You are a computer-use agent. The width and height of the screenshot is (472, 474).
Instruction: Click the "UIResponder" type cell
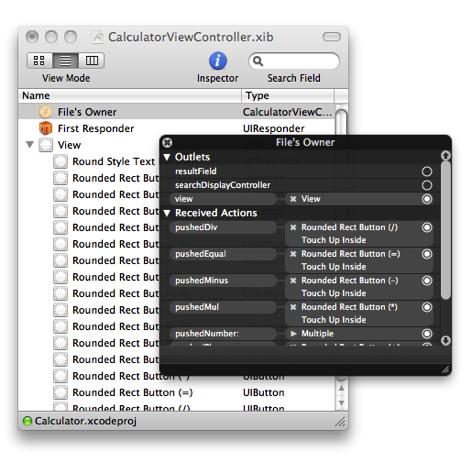point(274,129)
